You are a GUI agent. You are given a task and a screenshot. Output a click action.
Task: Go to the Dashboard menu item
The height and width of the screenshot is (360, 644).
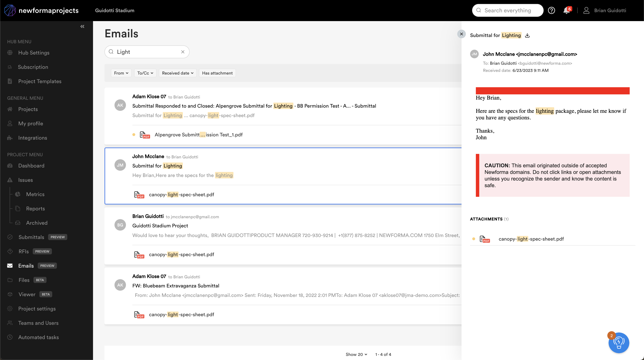coord(31,166)
